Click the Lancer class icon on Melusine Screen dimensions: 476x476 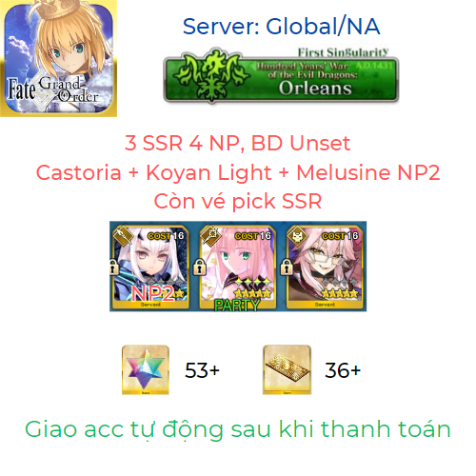(x=125, y=236)
